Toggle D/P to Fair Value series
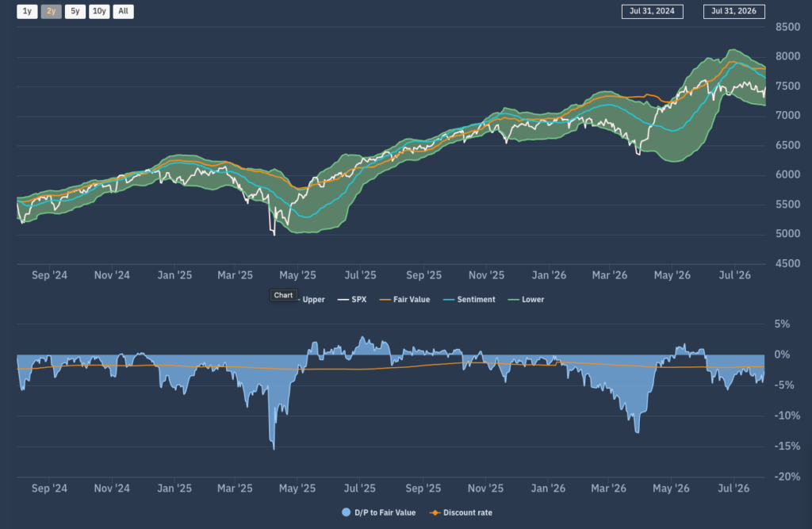812x529 pixels. tap(378, 512)
